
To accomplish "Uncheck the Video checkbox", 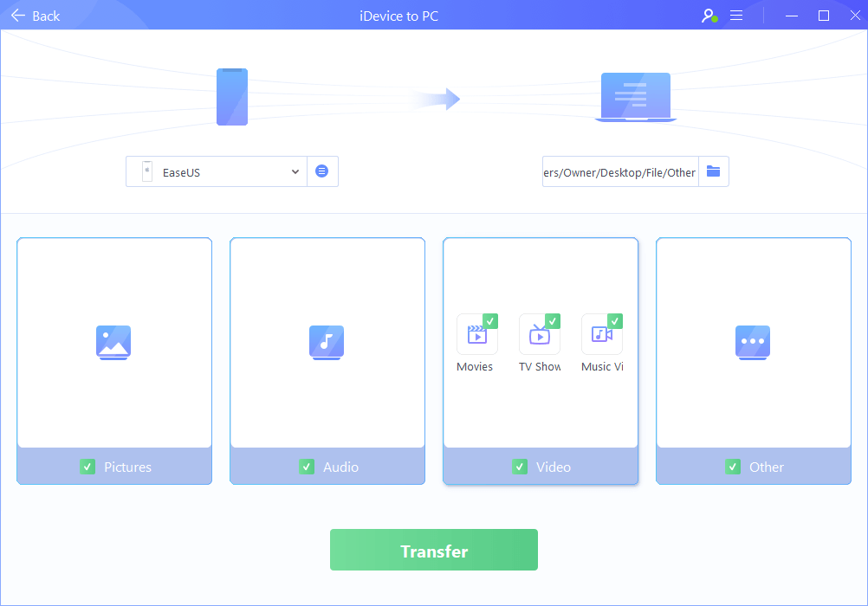I will point(520,467).
